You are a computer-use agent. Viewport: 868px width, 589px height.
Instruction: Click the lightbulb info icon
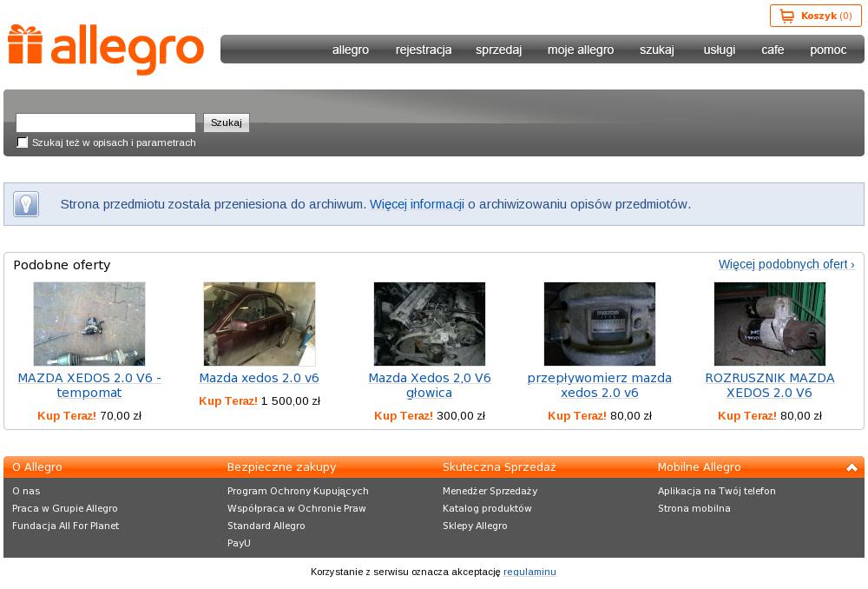tap(26, 204)
